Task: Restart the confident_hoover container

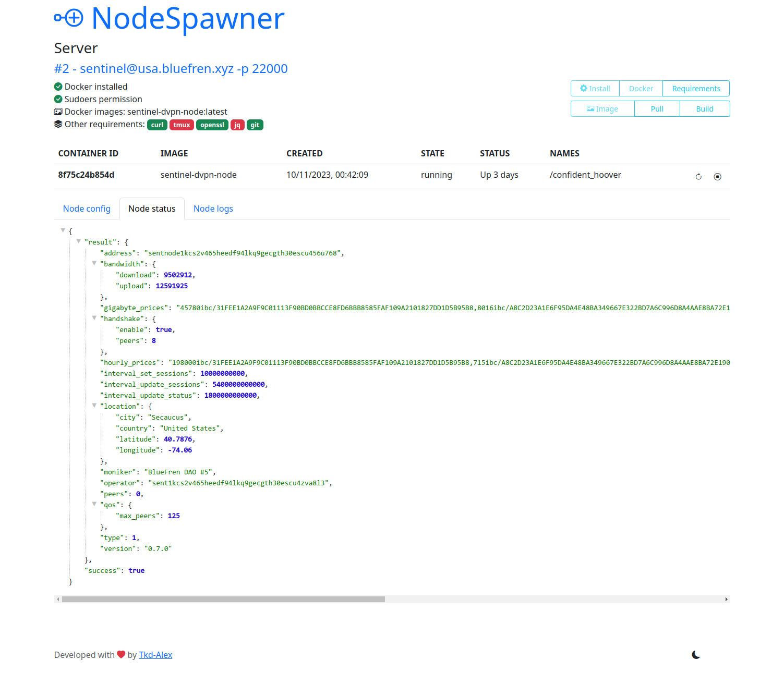Action: click(x=698, y=176)
